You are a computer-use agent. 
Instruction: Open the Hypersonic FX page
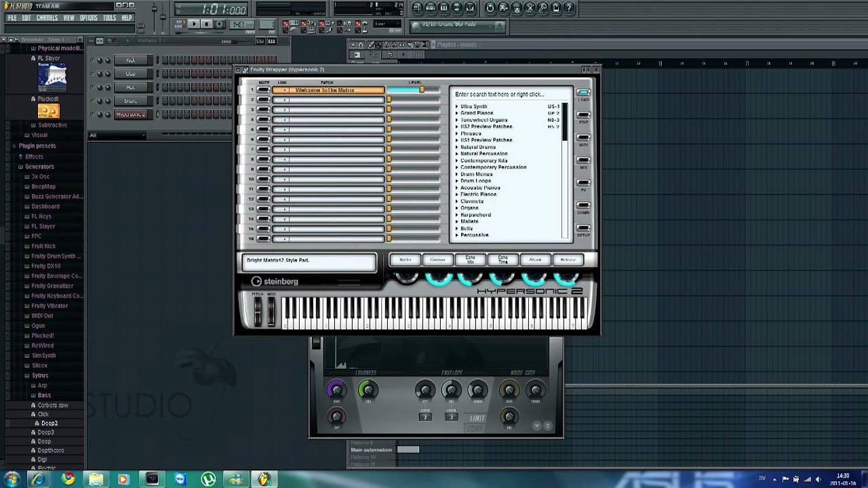pyautogui.click(x=583, y=183)
